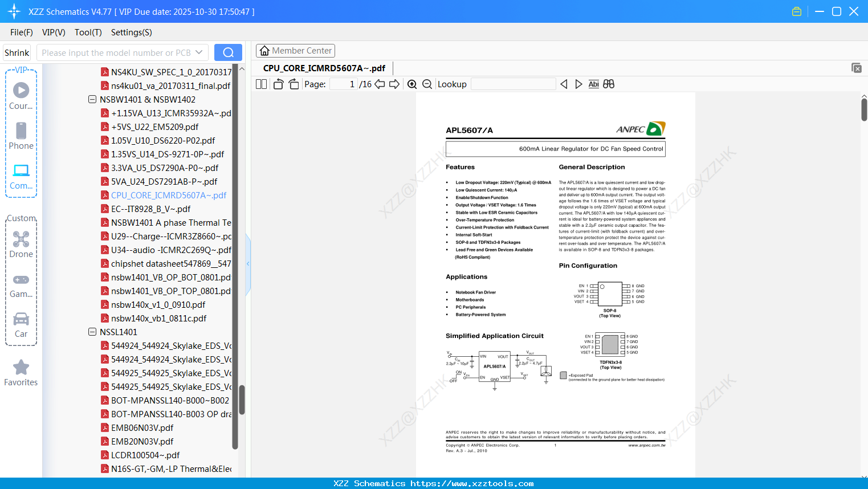Open 1.35VS_U14_DS-9271-0P~.pdf
Image resolution: width=868 pixels, height=489 pixels.
coord(162,154)
